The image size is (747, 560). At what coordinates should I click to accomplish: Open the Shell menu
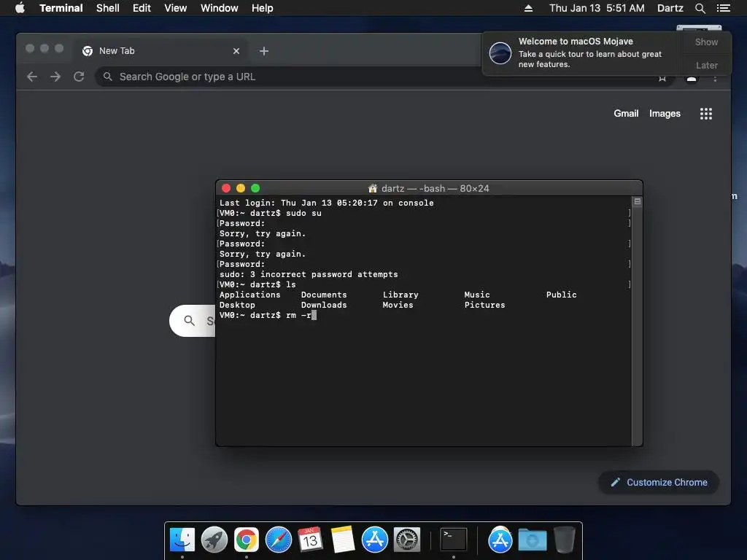tap(108, 8)
